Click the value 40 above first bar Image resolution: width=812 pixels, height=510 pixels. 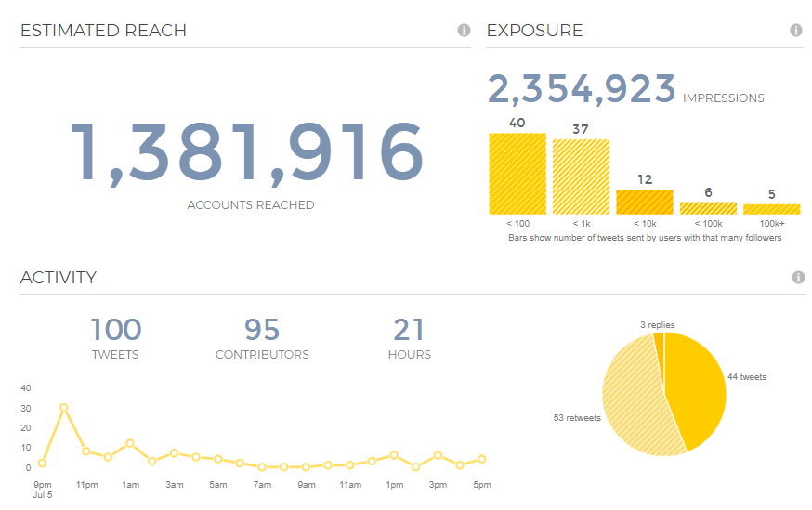click(x=517, y=123)
